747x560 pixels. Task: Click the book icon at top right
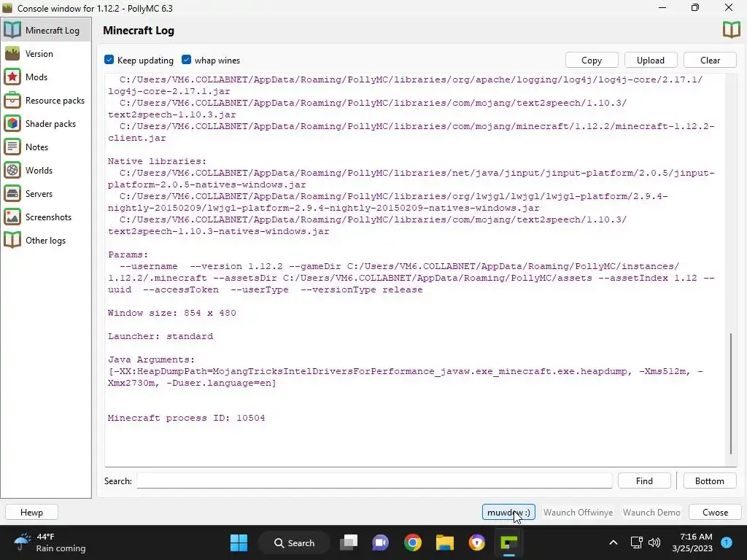click(731, 29)
